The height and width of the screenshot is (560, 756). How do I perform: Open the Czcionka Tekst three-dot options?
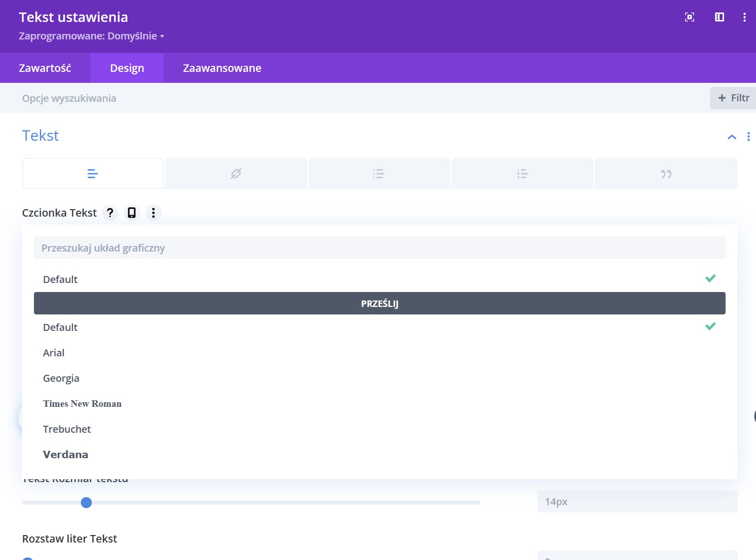(153, 213)
